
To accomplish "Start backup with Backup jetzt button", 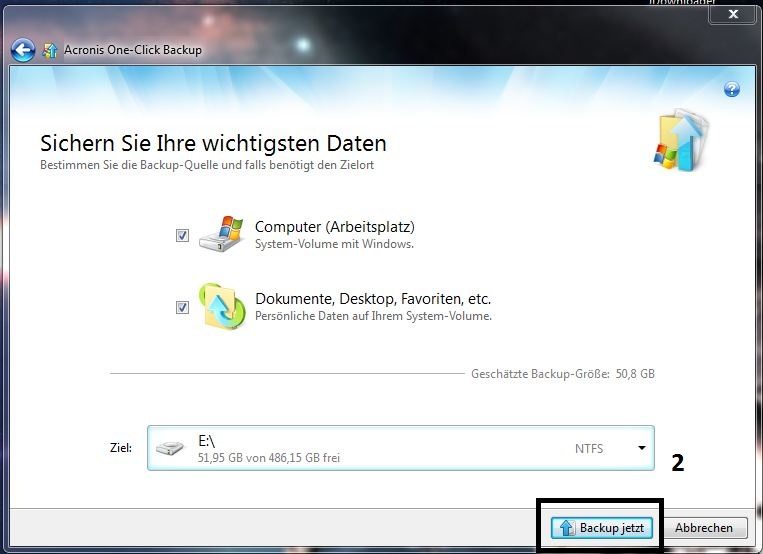I will point(601,528).
